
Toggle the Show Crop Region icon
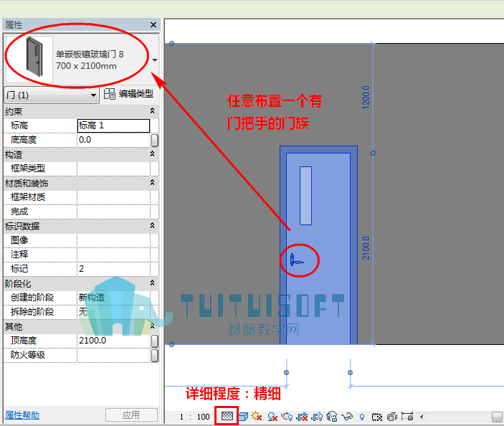click(x=317, y=417)
